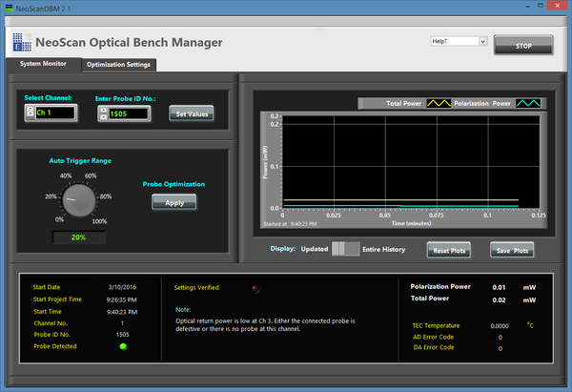Click the Probe ID number stepper arrows
572x392 pixels.
point(103,113)
